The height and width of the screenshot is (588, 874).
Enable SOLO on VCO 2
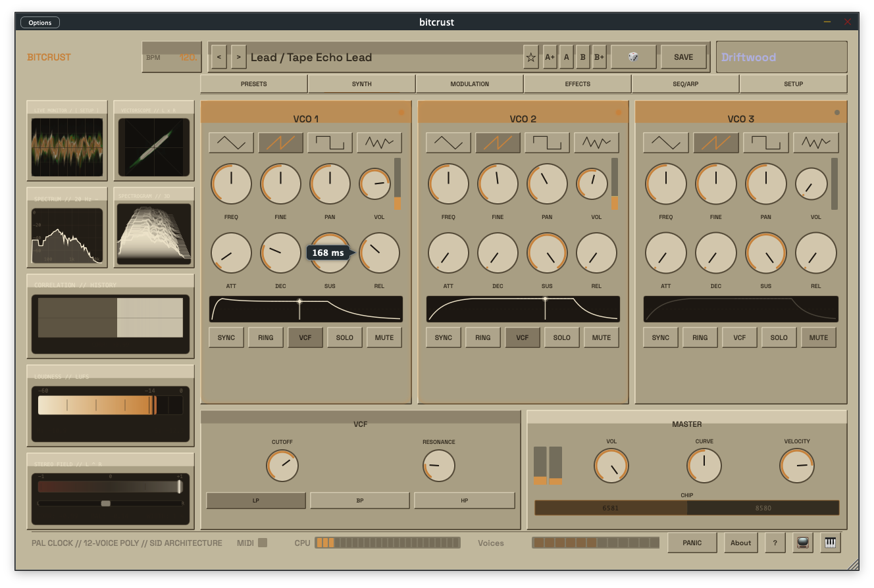coord(562,337)
